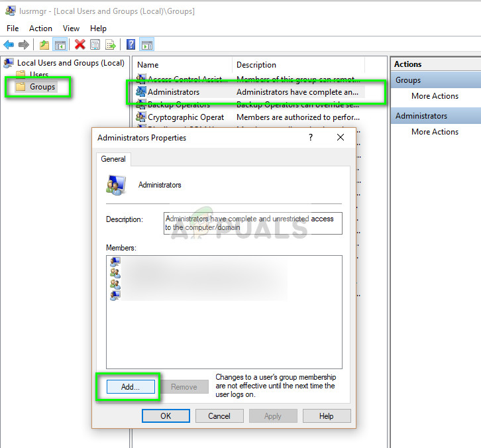Toggle the Show/Hide Action Pane icon

click(x=146, y=45)
